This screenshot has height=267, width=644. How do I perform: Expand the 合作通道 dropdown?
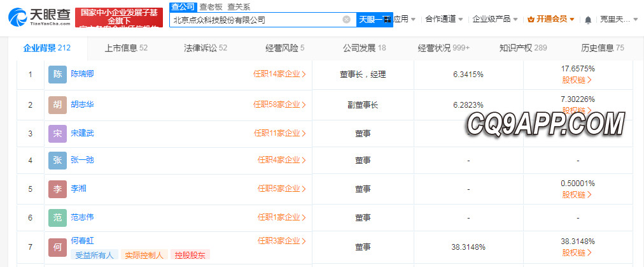(444, 19)
